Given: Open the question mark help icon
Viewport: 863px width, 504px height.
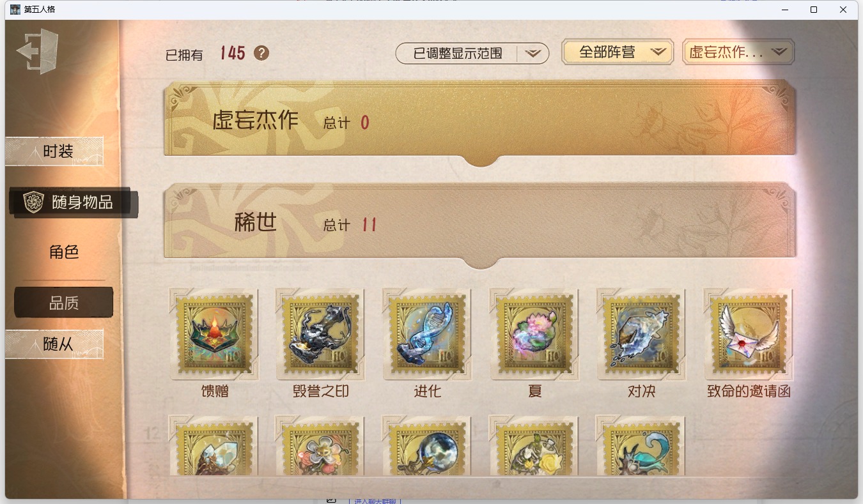Looking at the screenshot, I should (261, 53).
